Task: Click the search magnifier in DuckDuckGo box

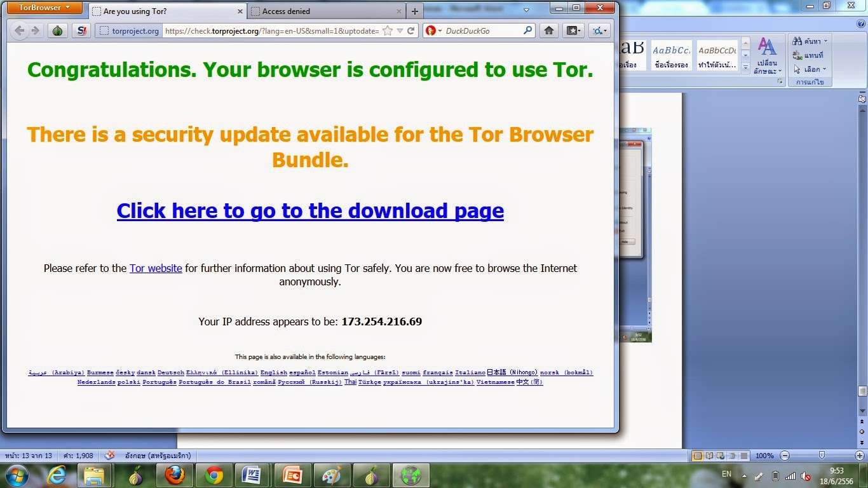Action: coord(527,30)
